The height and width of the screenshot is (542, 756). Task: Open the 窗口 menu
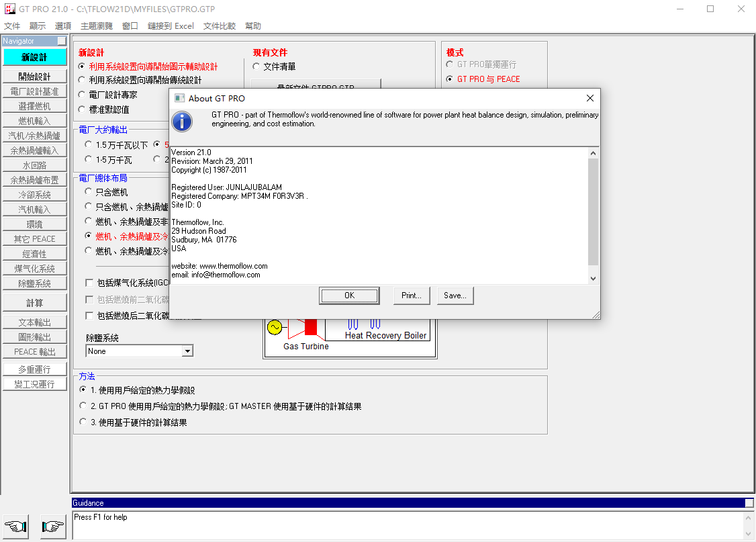(130, 26)
